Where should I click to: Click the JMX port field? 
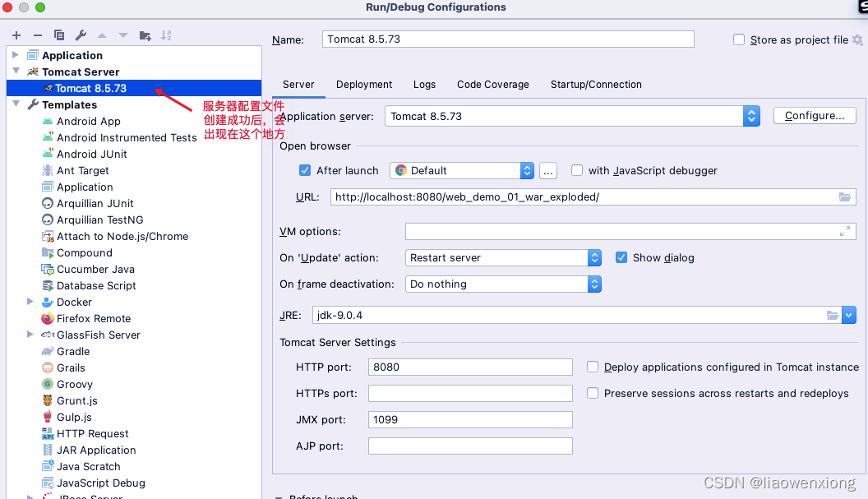[470, 420]
